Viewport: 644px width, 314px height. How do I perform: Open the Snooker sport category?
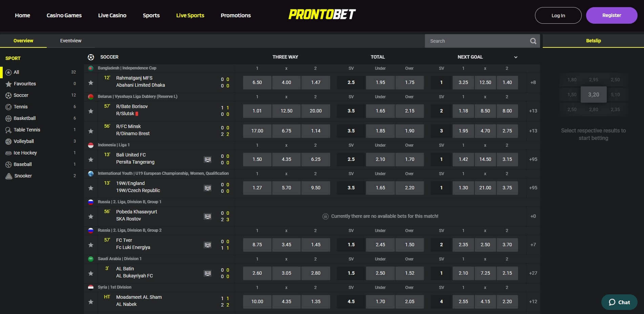pos(22,176)
